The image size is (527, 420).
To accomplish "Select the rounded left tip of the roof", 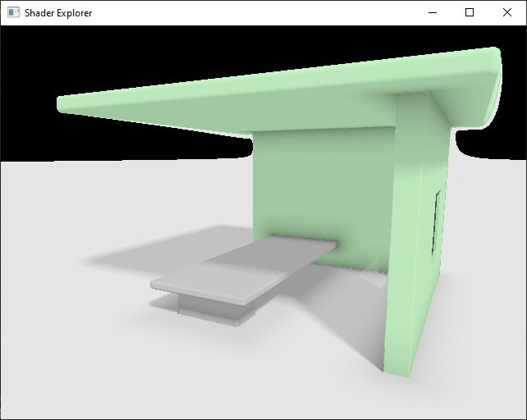I will coord(62,103).
